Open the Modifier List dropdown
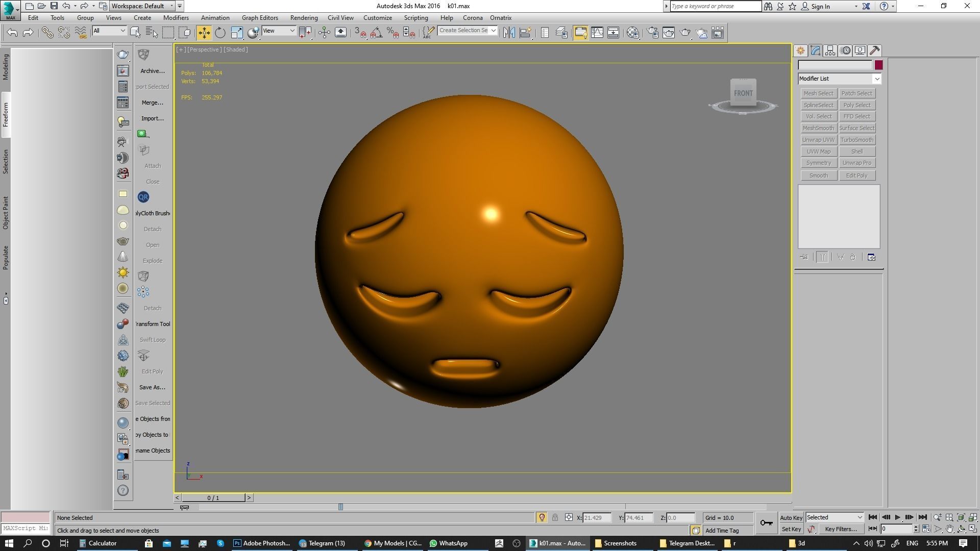 click(x=840, y=79)
